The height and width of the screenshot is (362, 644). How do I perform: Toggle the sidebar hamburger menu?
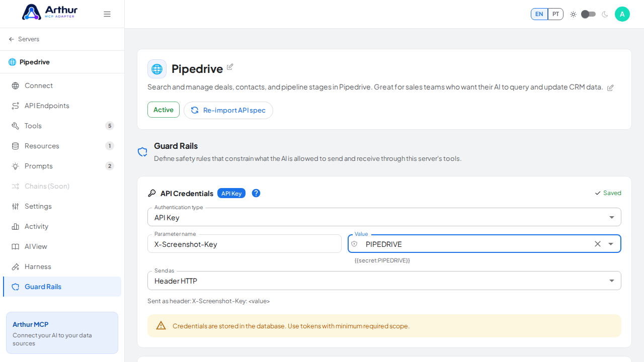107,14
